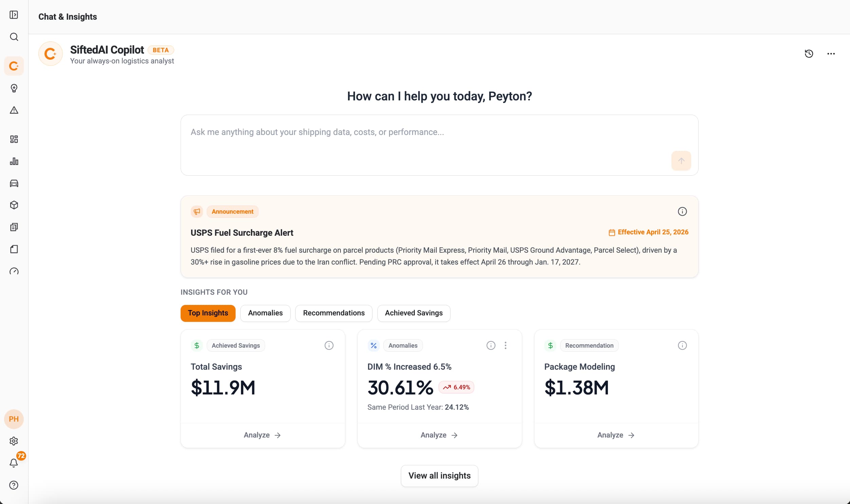850x504 pixels.
Task: Open the search icon in sidebar
Action: tap(14, 37)
